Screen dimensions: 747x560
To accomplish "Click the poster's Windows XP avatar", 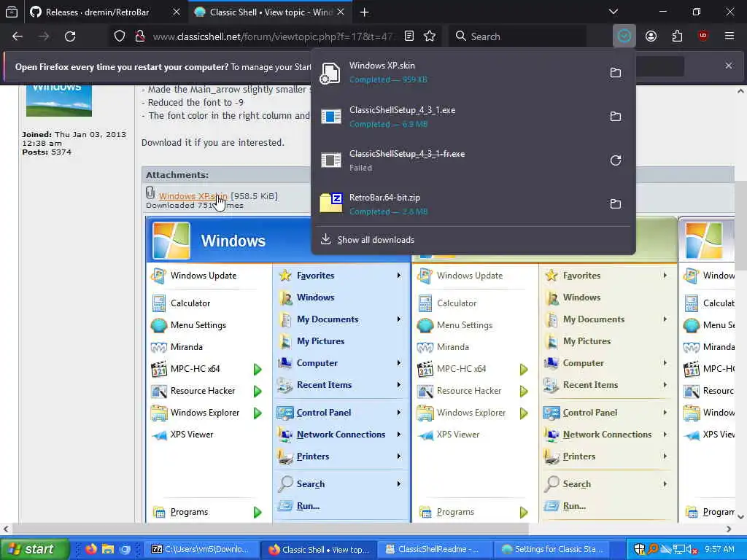I will (59, 101).
